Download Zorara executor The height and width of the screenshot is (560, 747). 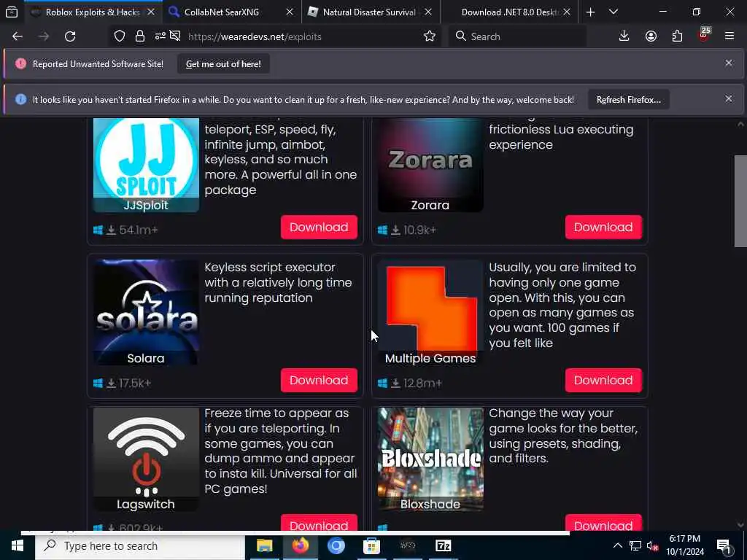(x=603, y=227)
